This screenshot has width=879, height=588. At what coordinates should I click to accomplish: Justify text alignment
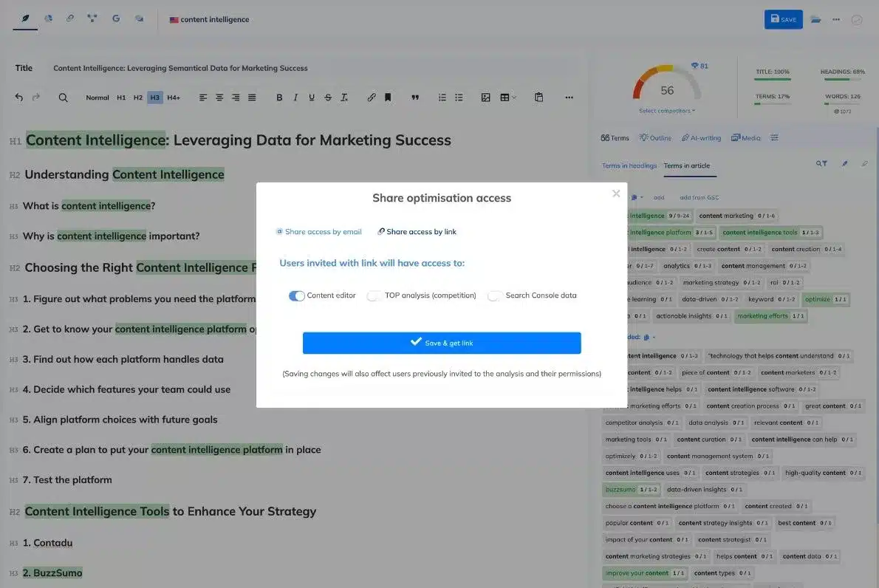[x=252, y=98]
